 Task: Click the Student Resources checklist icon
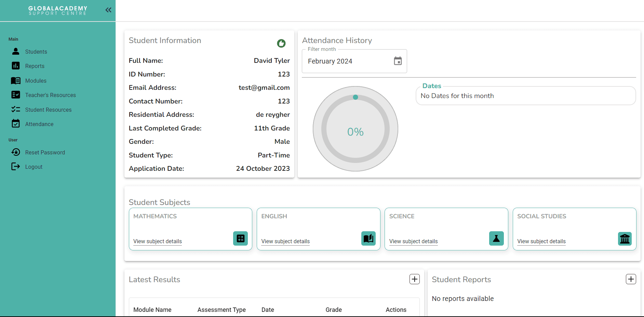pyautogui.click(x=16, y=109)
